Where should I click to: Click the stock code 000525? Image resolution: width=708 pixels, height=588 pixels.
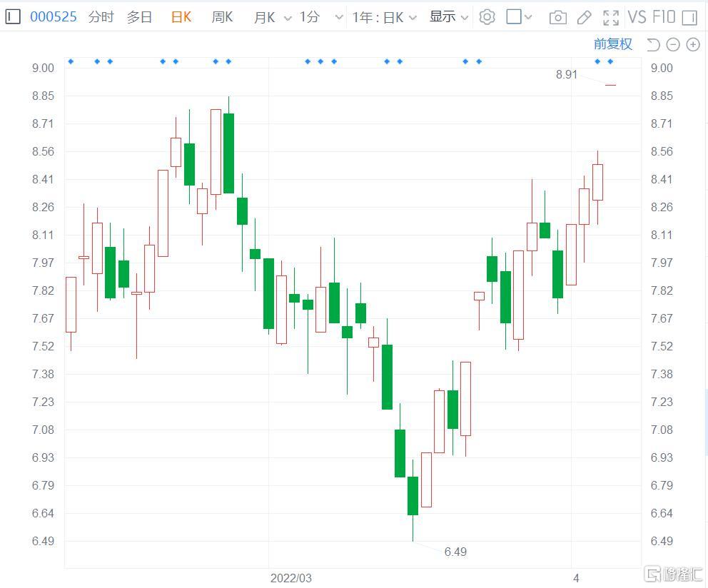pos(54,17)
